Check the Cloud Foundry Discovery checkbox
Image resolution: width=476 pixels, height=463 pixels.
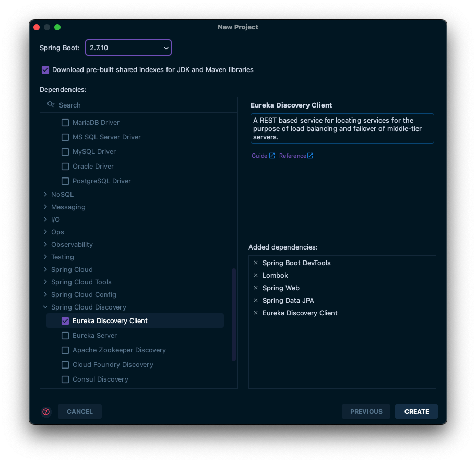pyautogui.click(x=65, y=365)
